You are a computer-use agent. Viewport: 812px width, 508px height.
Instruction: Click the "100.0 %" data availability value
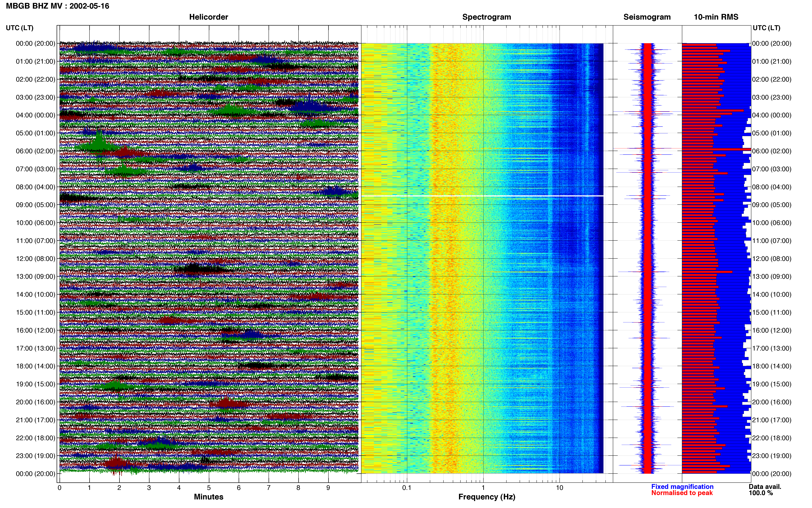(761, 493)
